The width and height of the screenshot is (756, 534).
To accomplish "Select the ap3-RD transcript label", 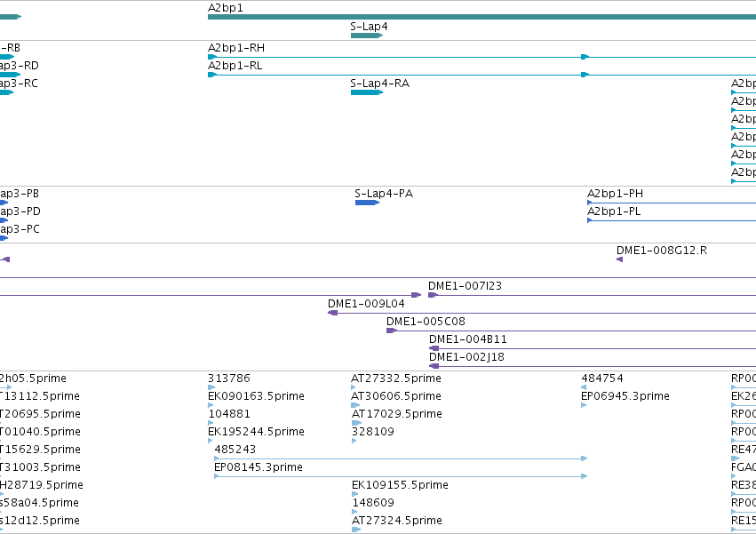I will pos(20,66).
